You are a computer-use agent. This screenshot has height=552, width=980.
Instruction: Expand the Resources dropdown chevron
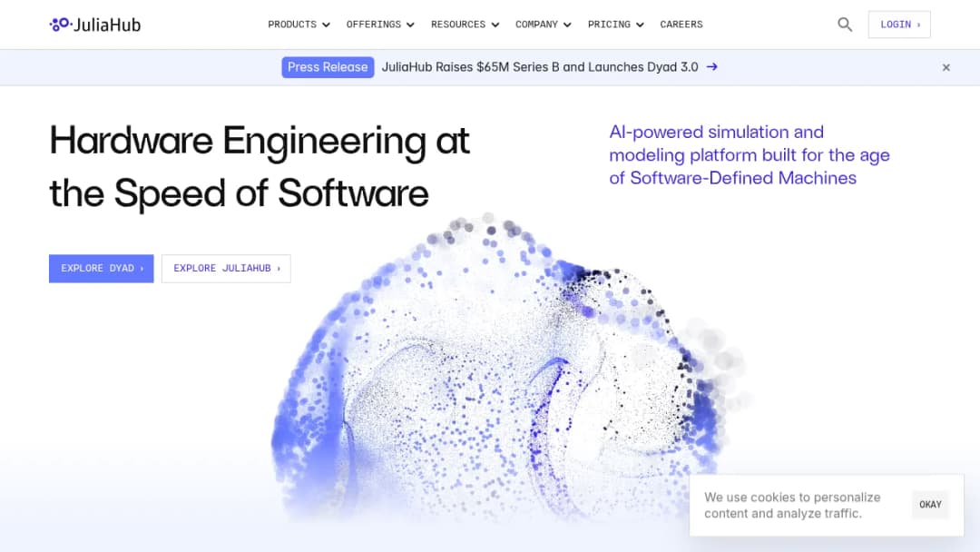coord(495,25)
